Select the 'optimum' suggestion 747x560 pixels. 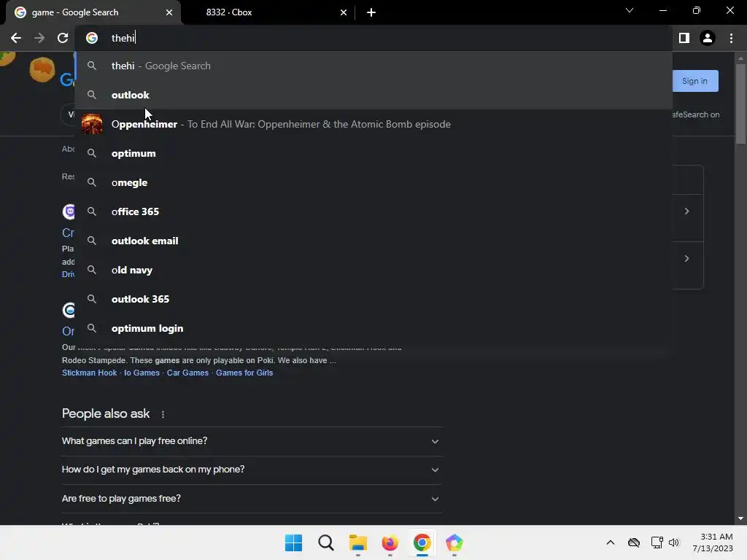(x=373, y=153)
